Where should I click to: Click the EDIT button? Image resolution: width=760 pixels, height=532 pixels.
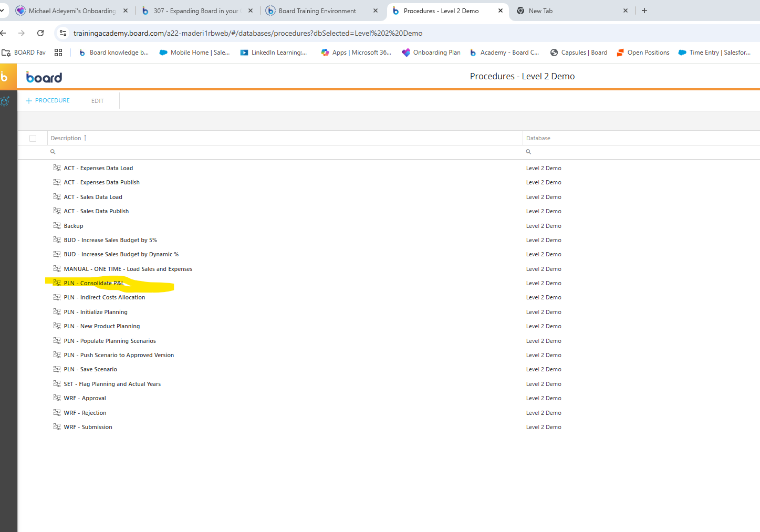[98, 101]
